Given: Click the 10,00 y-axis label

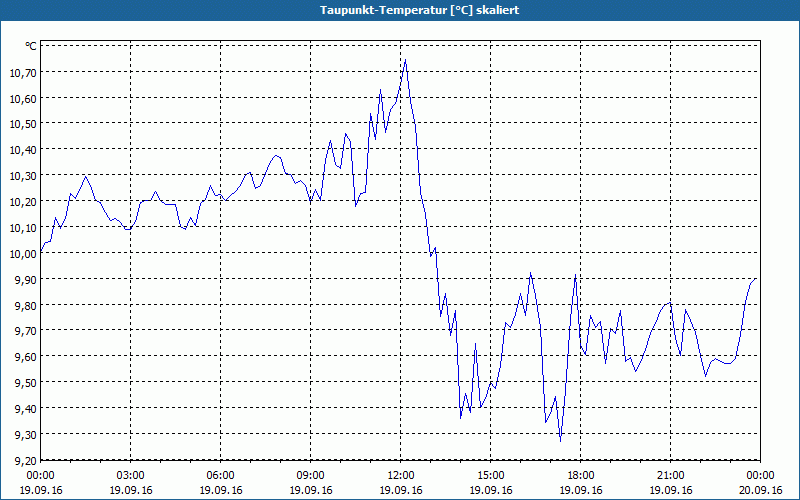Looking at the screenshot, I should pyautogui.click(x=23, y=254).
